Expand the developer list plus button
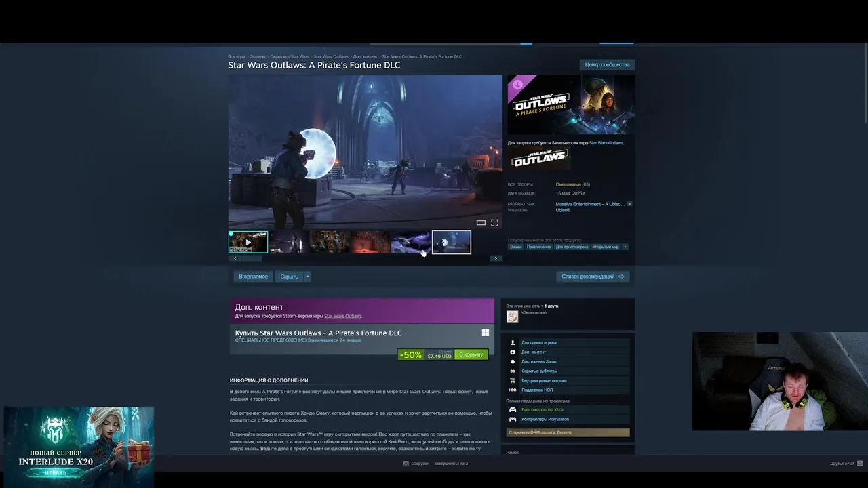 [x=629, y=204]
